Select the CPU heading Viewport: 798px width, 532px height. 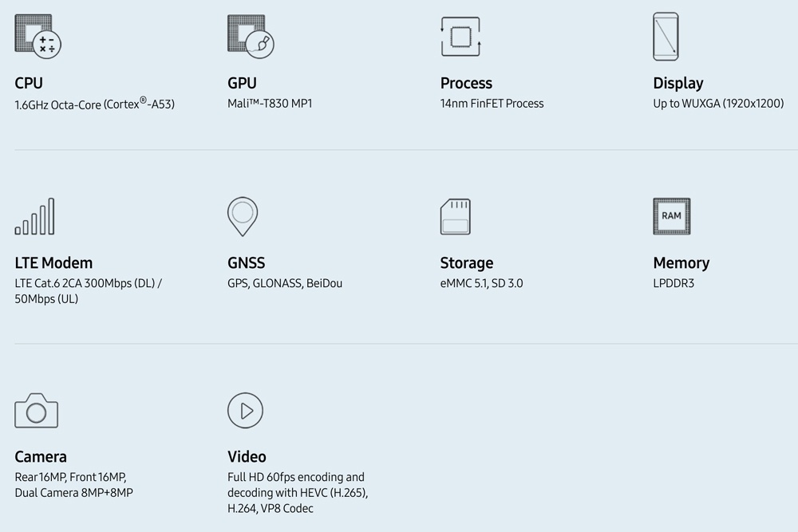tap(29, 83)
